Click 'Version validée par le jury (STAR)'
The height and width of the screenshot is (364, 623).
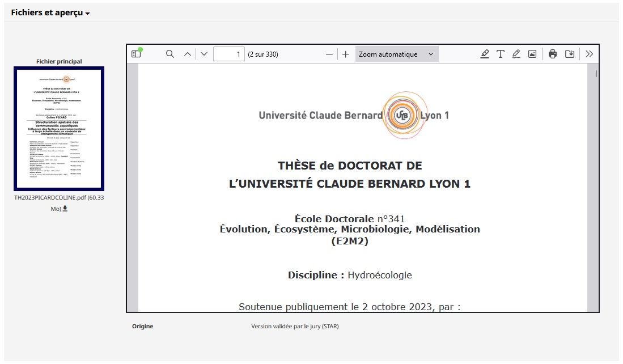click(295, 326)
